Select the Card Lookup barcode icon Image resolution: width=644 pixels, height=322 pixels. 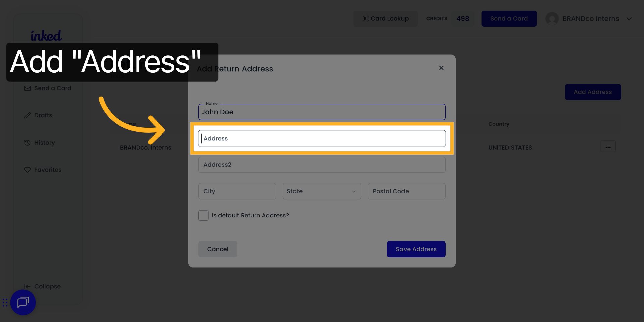tap(365, 19)
